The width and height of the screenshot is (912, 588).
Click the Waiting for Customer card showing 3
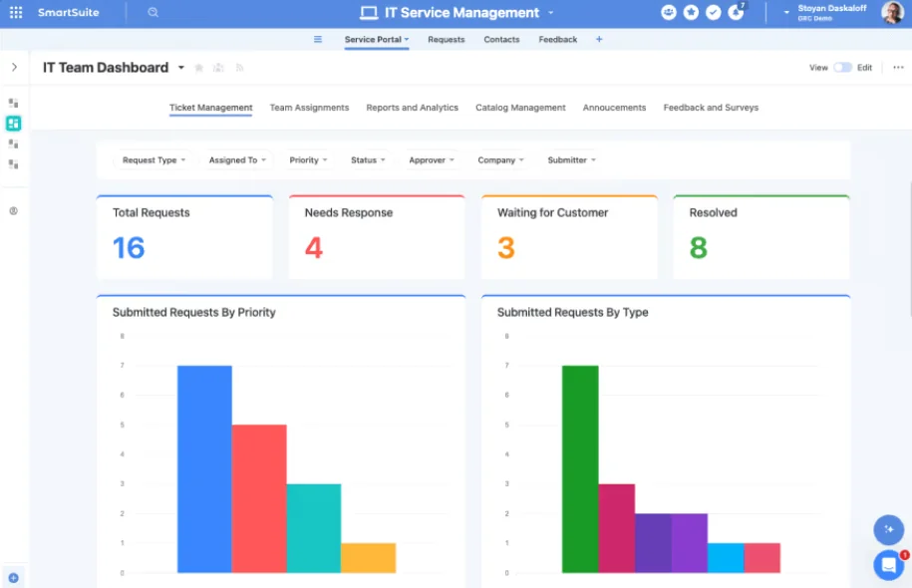(x=569, y=237)
